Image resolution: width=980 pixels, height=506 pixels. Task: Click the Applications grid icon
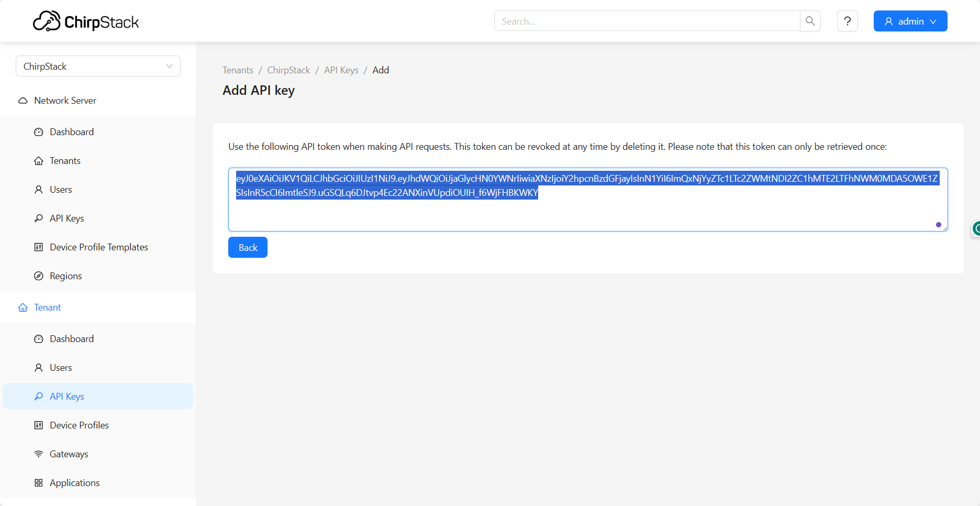coord(39,483)
